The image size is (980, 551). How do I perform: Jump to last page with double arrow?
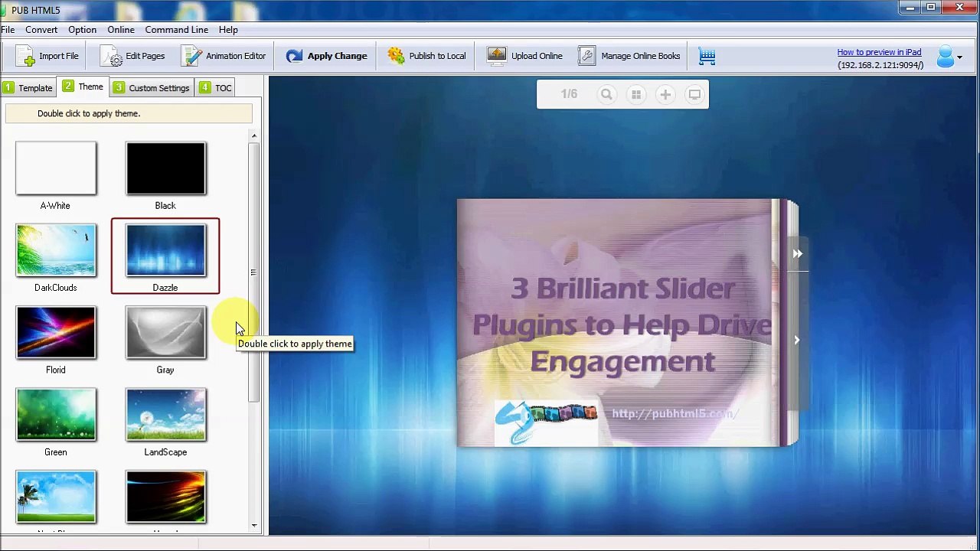(797, 254)
